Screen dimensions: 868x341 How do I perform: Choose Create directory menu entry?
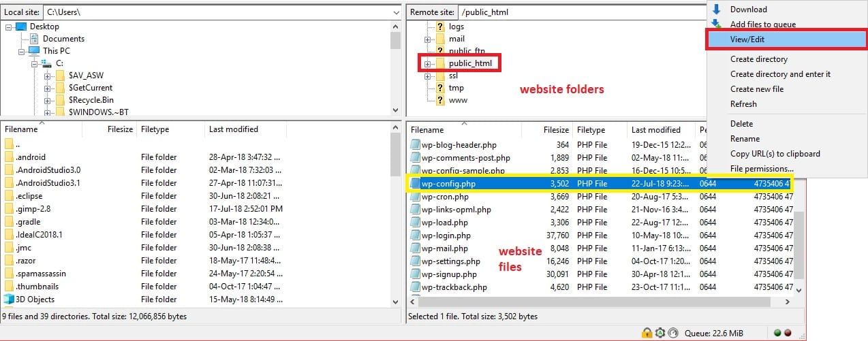click(758, 59)
